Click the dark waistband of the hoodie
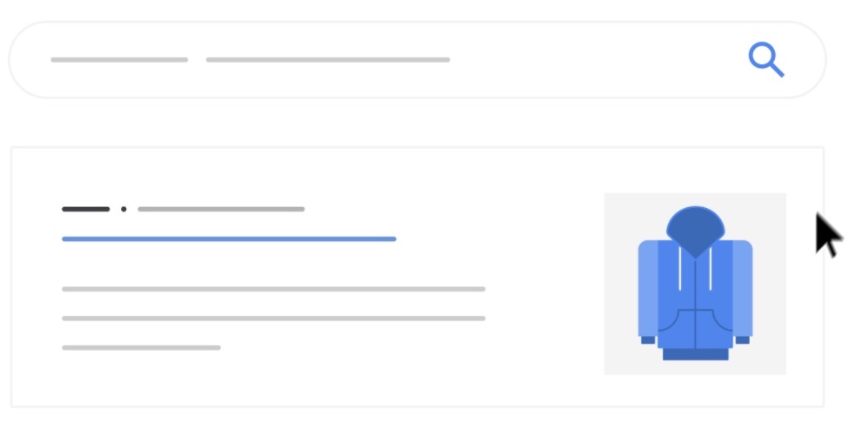This screenshot has height=429, width=868. click(x=695, y=354)
